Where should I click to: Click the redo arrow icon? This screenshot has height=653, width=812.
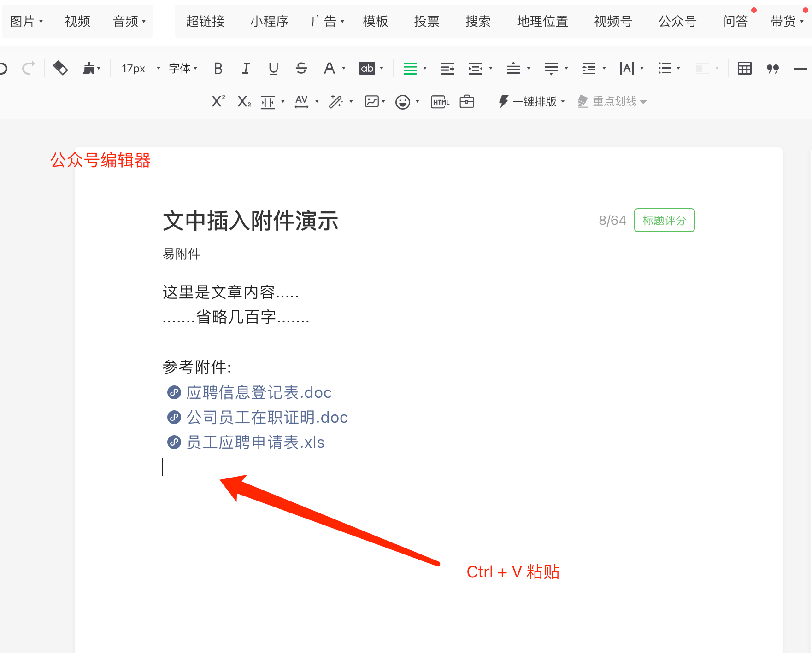pyautogui.click(x=29, y=69)
